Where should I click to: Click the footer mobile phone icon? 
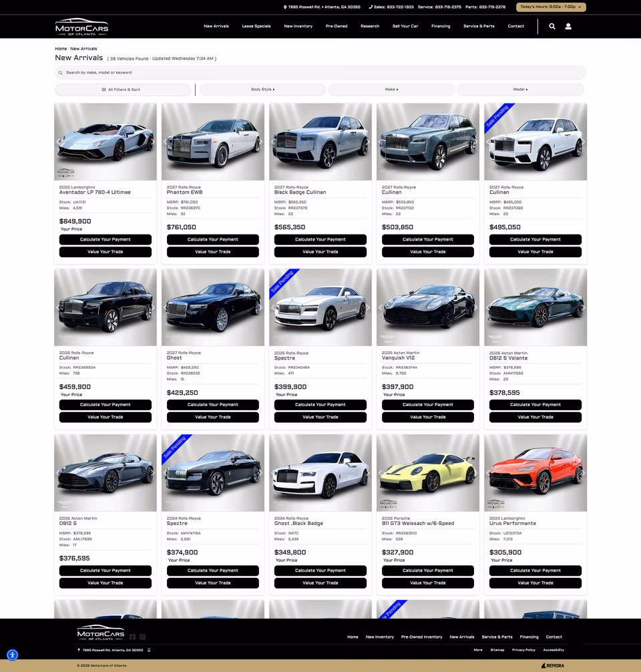(x=149, y=650)
